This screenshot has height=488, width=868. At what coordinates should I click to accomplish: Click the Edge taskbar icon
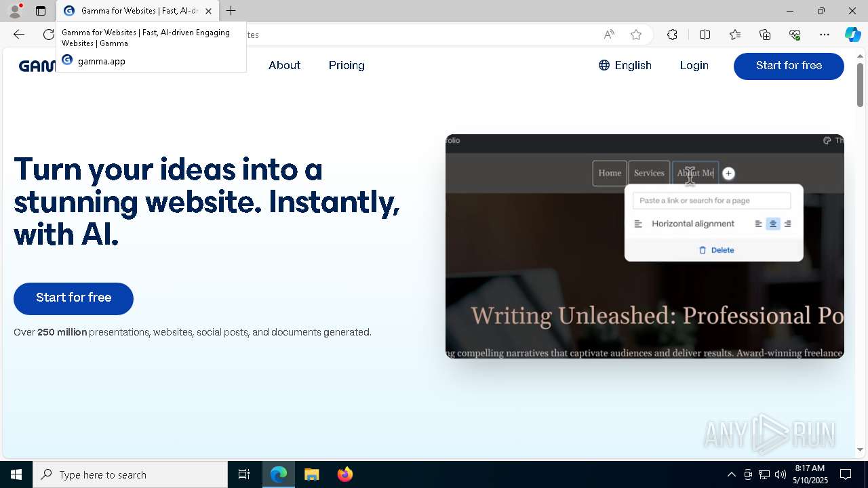point(279,474)
